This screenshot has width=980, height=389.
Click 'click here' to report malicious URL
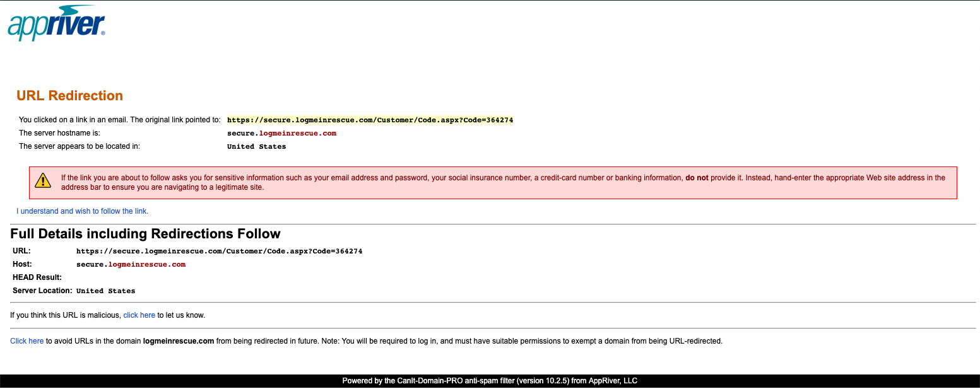[x=139, y=315]
